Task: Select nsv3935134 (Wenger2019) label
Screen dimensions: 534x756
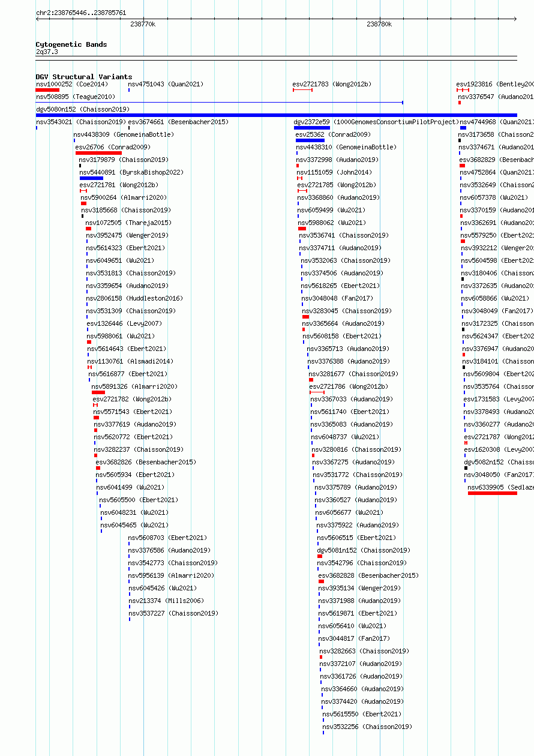Action: point(360,589)
